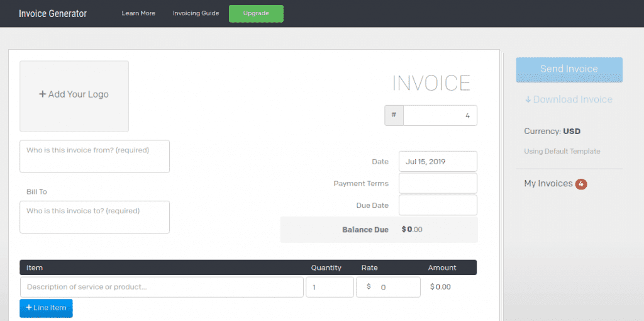This screenshot has height=321, width=644.
Task: Open the Upgrade button in header
Action: point(256,14)
